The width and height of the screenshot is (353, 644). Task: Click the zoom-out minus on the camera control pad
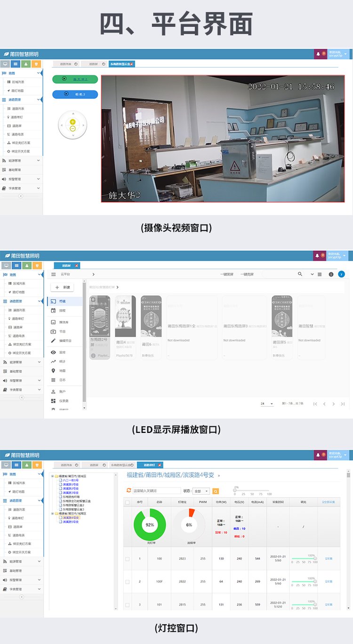click(x=72, y=129)
